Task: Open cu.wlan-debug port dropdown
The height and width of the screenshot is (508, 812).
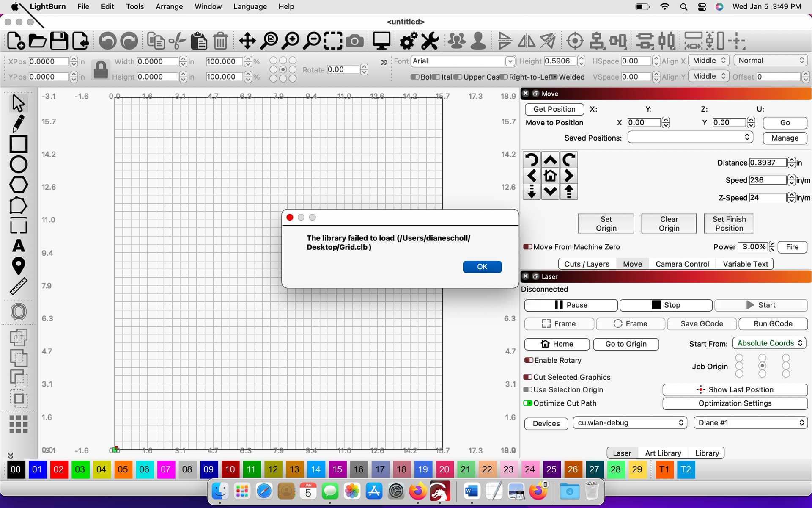Action: click(x=629, y=423)
